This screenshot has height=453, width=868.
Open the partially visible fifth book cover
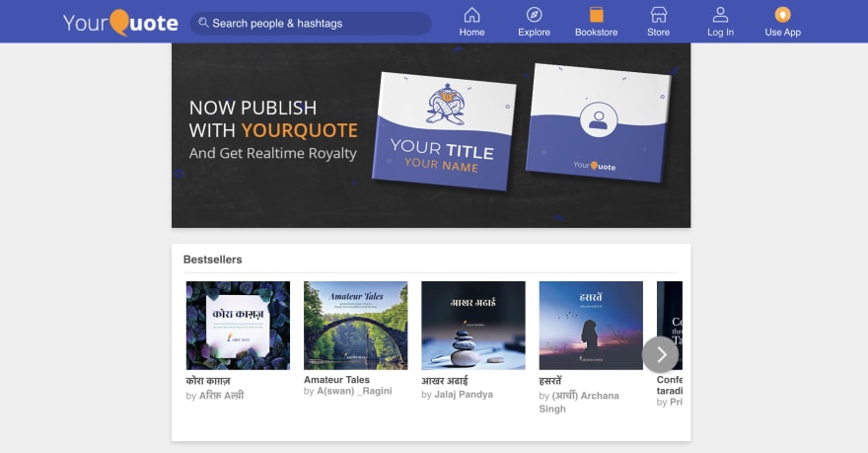point(670,326)
